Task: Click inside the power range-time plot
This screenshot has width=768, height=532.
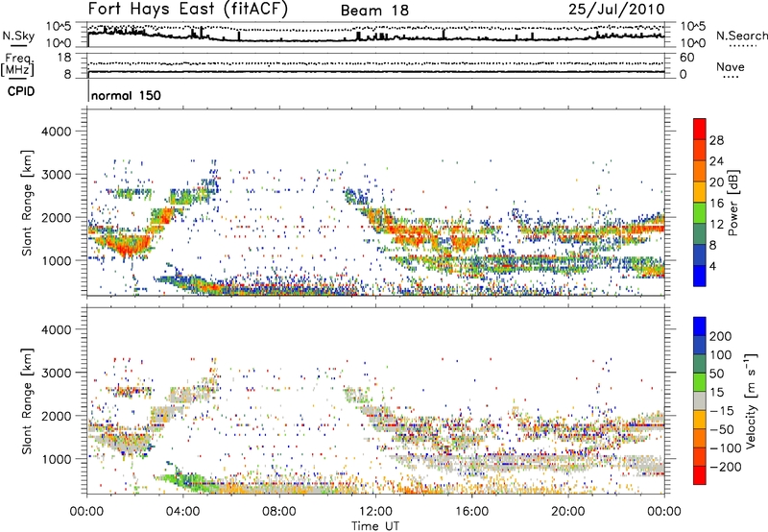Action: (x=375, y=203)
